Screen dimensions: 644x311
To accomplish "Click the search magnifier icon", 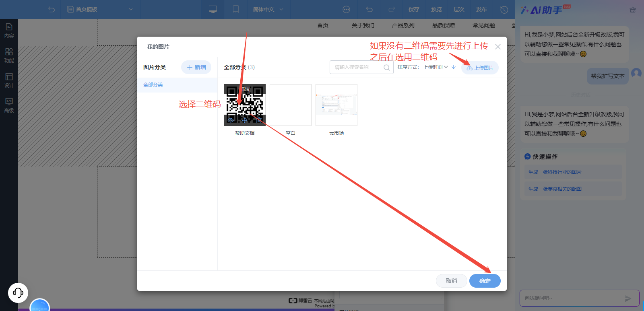I will [387, 68].
